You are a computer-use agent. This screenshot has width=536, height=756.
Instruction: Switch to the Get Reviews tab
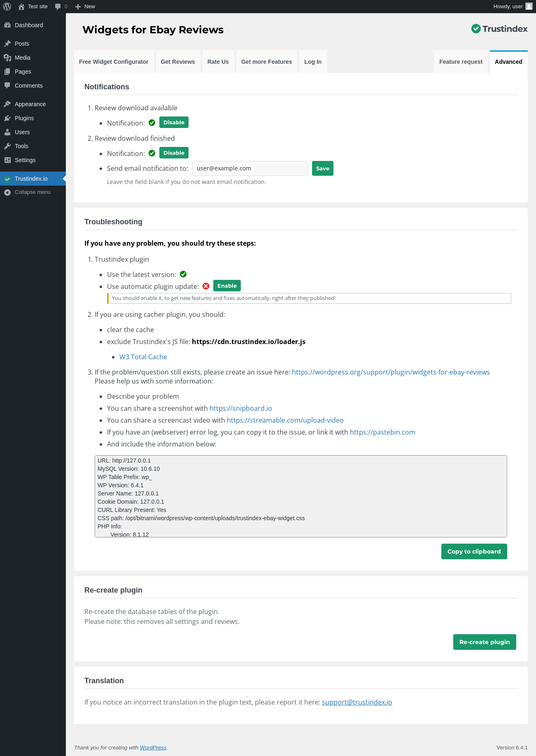coord(178,62)
